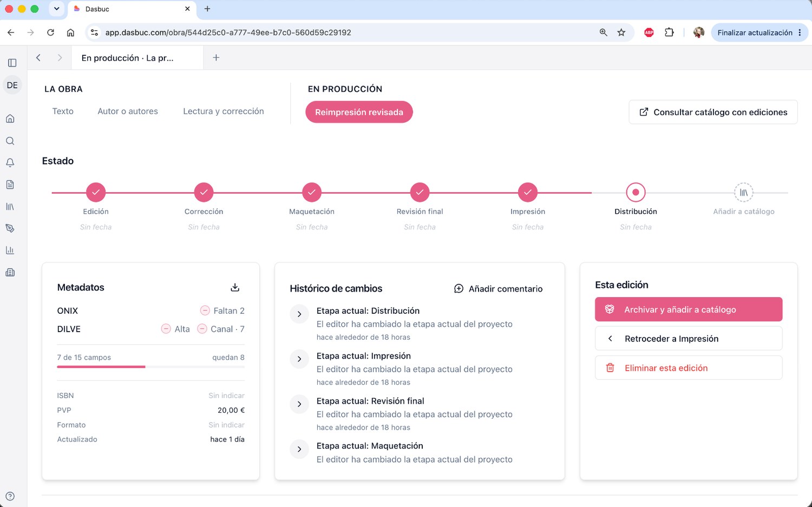This screenshot has width=812, height=507.
Task: Reload the page in the browser
Action: tap(50, 32)
